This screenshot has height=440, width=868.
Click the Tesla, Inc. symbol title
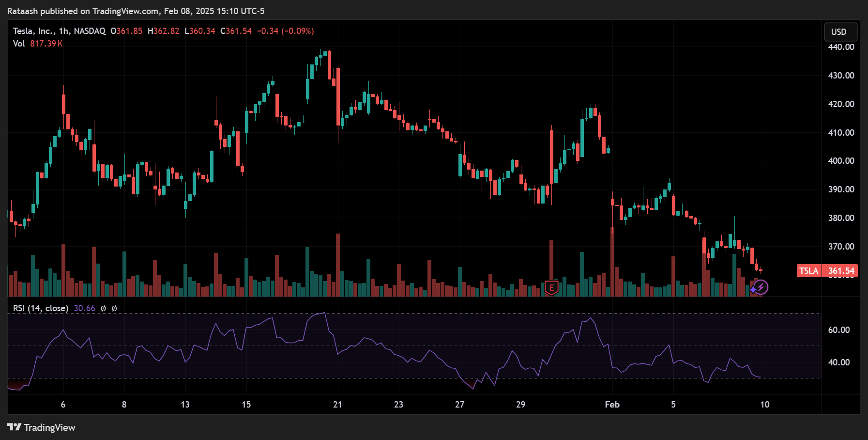(x=59, y=31)
